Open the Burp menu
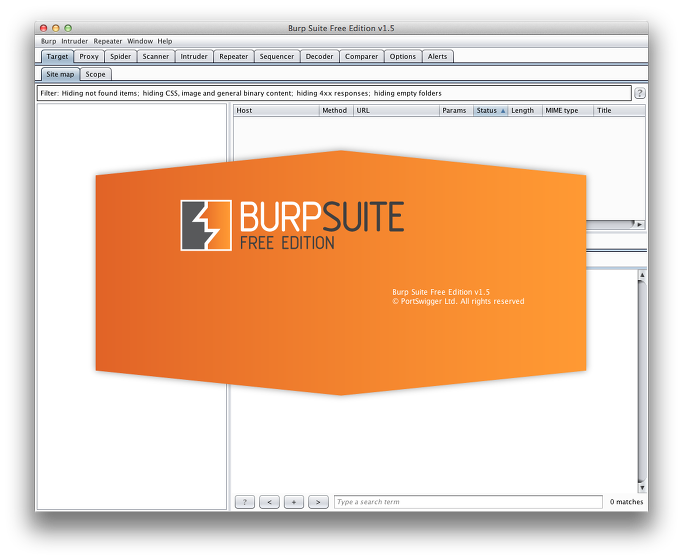The image size is (683, 560). coord(48,41)
